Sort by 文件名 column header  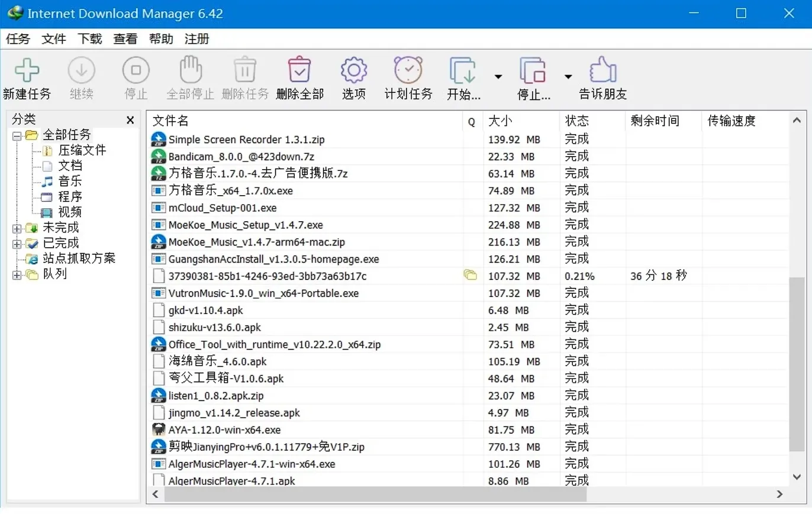click(304, 121)
